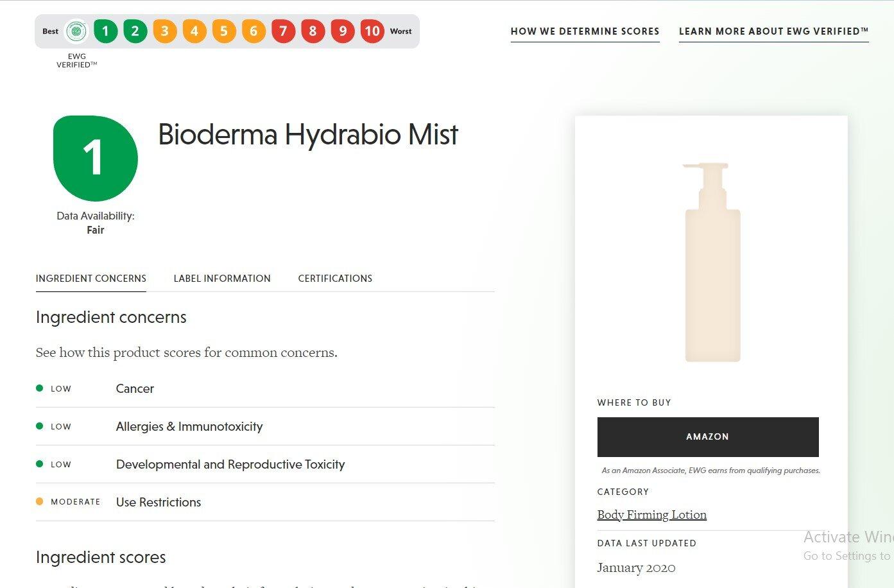
Task: Click the green score 1 badge in scale
Action: [x=105, y=31]
